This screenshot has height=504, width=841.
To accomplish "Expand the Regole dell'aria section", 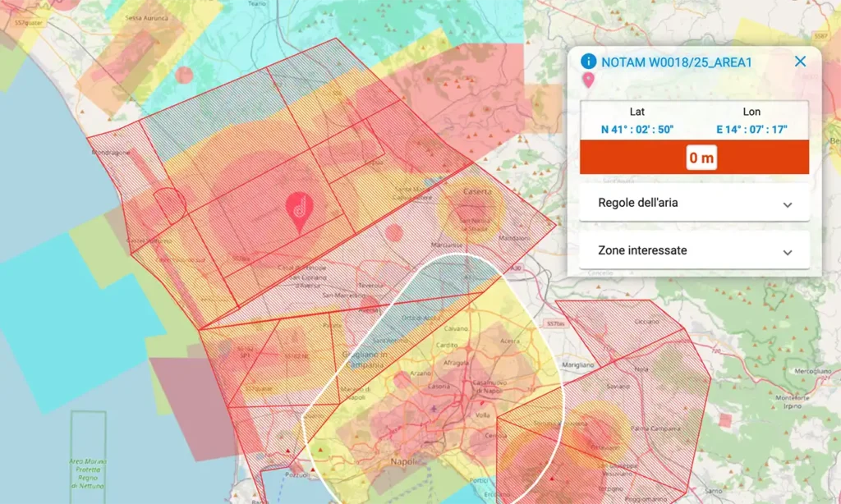I will tap(694, 203).
